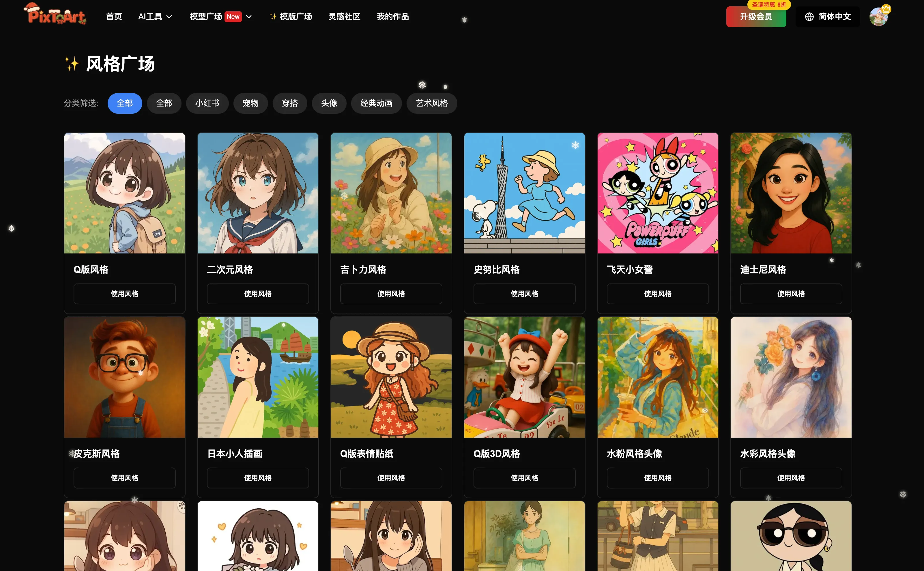
Task: Open the 皮克斯风格 preview image
Action: tap(125, 377)
